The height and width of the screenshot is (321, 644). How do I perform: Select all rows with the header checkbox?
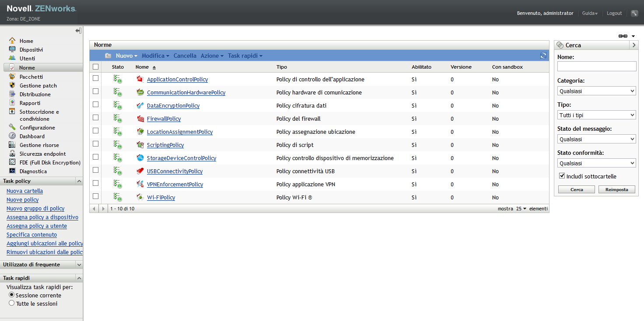tap(96, 67)
